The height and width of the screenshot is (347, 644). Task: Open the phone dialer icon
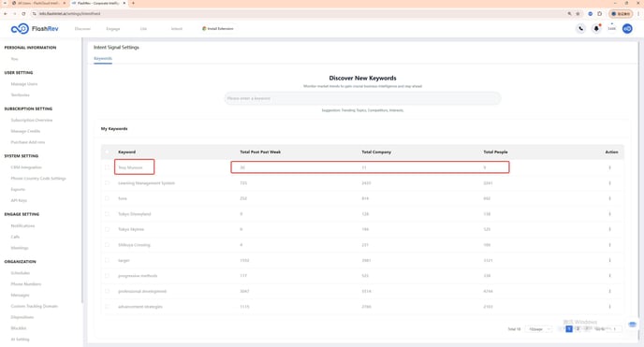(x=580, y=29)
